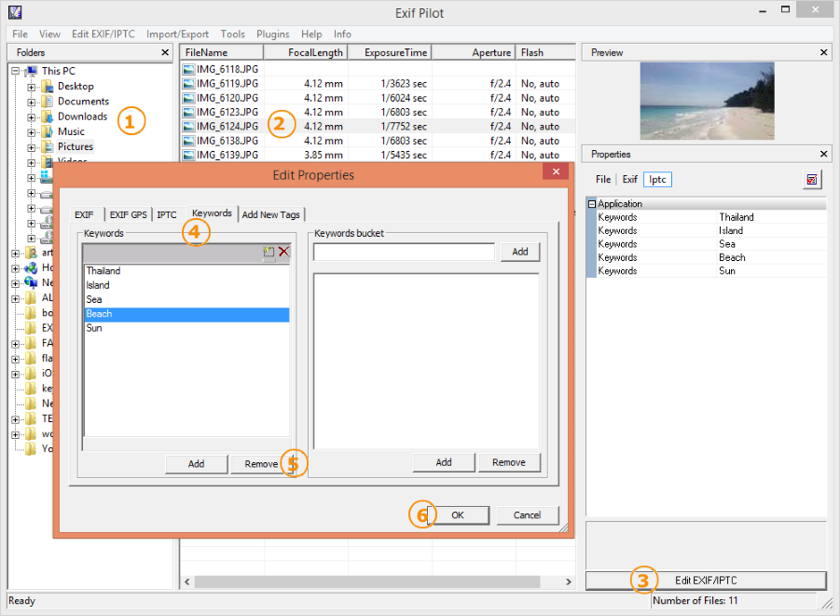Click the Pictures folder icon in tree

point(48,146)
